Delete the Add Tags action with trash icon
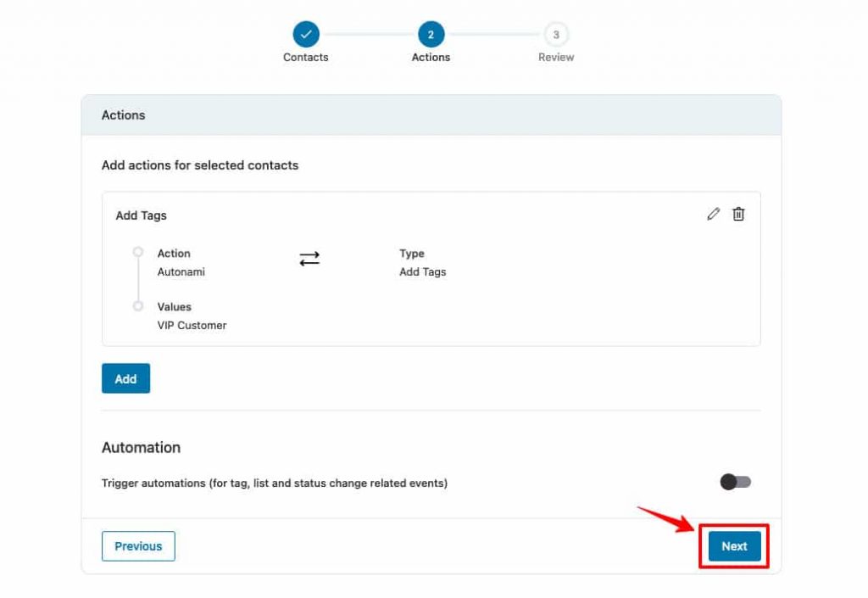Viewport: 868px width, 598px height. pos(738,215)
